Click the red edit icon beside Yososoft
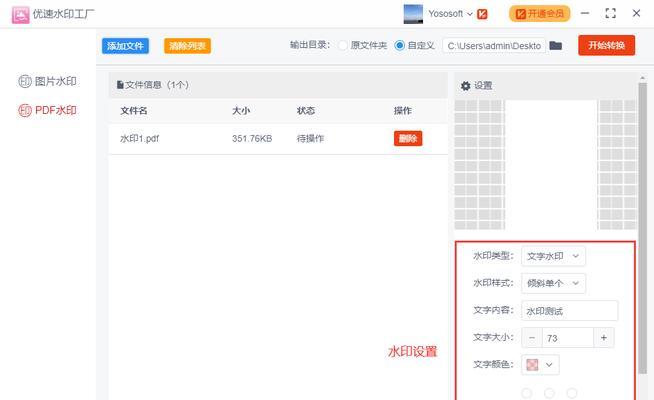 482,14
